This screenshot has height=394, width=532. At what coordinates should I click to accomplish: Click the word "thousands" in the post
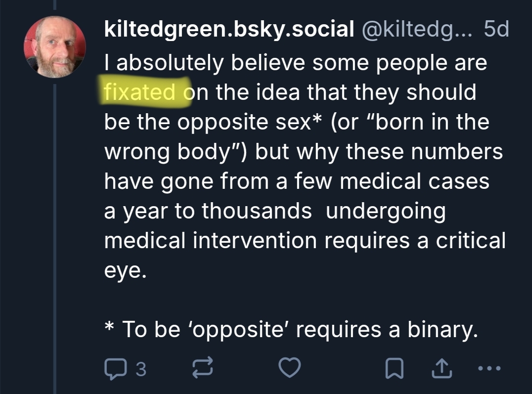tap(256, 211)
